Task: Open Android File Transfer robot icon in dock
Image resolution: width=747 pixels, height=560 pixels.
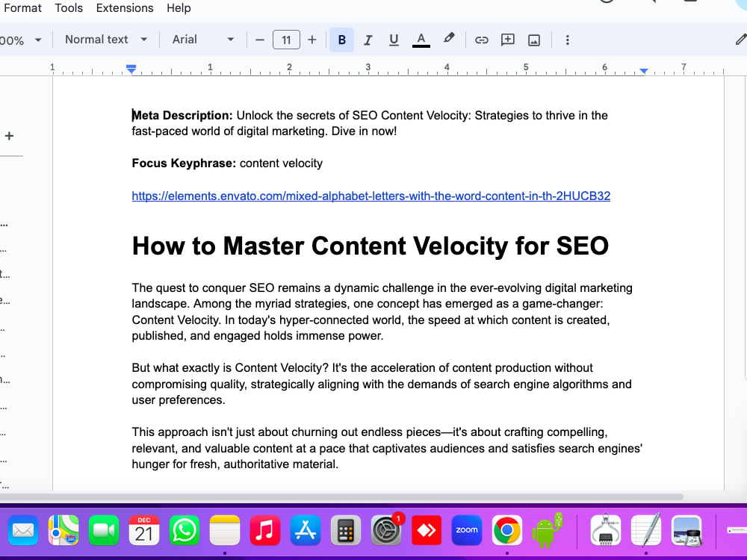Action: (547, 530)
